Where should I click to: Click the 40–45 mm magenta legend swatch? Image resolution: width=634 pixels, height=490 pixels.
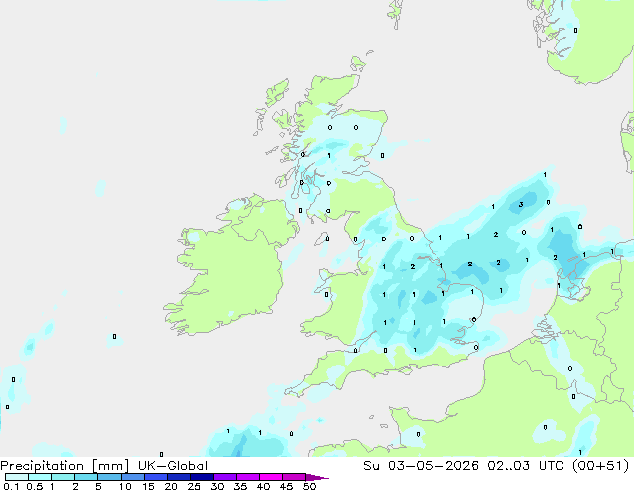(x=271, y=477)
